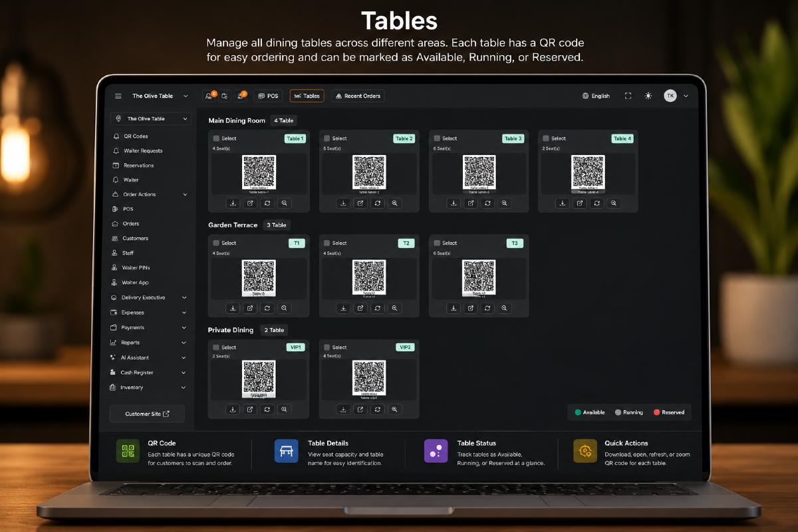Open the T2 QR code externally

click(360, 308)
